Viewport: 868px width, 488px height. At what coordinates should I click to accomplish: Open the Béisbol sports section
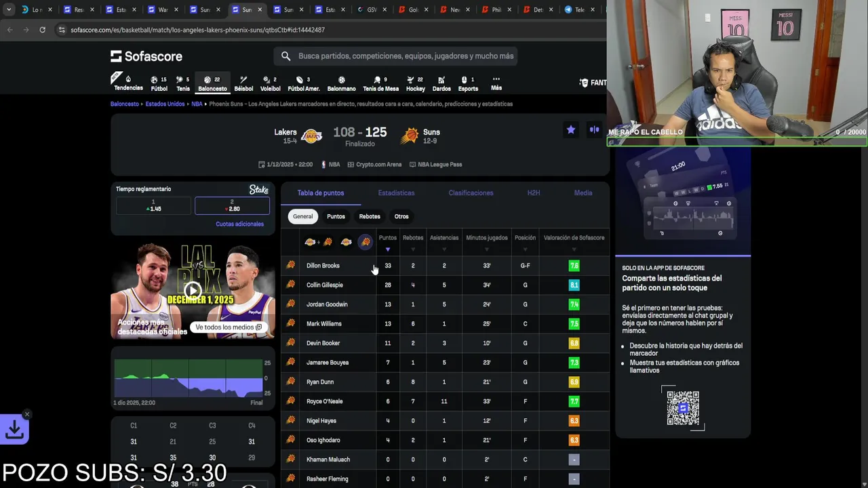pyautogui.click(x=243, y=83)
